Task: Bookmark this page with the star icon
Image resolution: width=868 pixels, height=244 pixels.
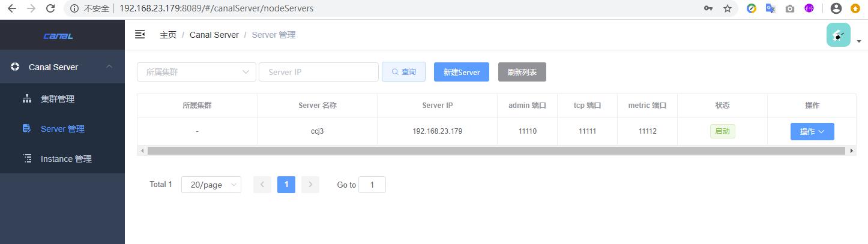Action: coord(728,8)
